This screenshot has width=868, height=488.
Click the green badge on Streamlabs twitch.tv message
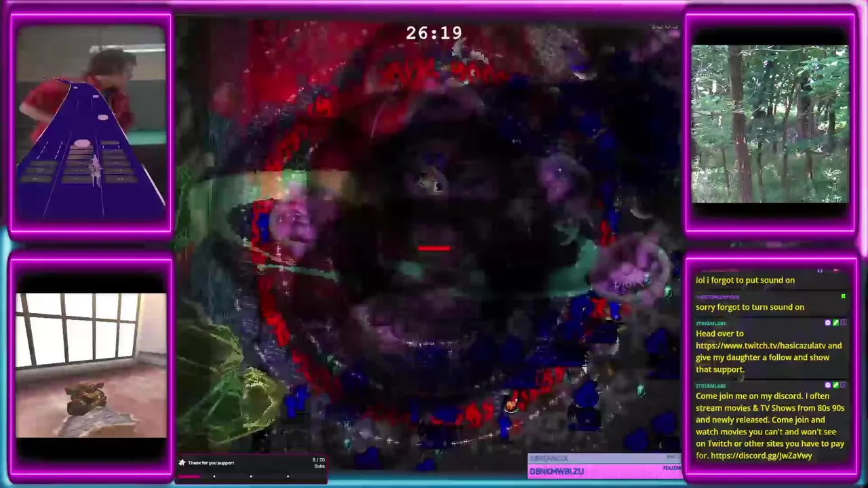click(x=835, y=323)
